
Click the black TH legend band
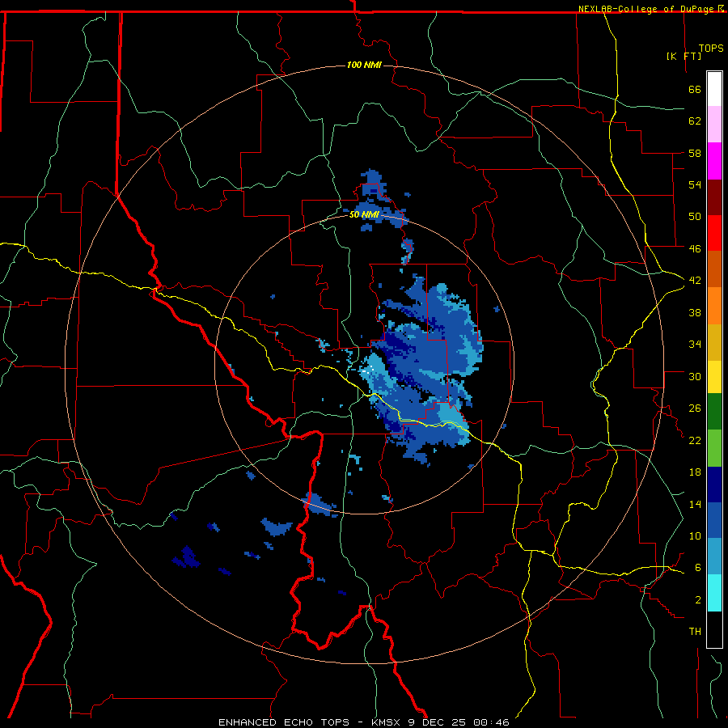coord(714,629)
